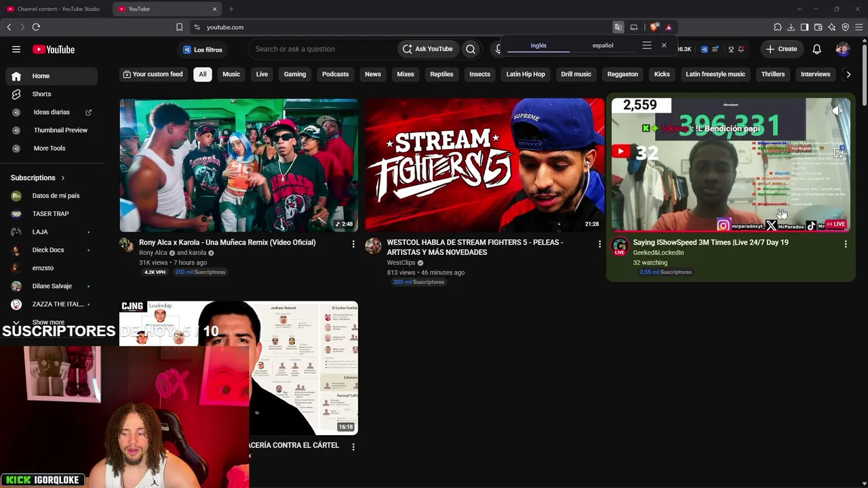868x488 pixels.
Task: Select the inglés language tab
Action: pos(538,45)
